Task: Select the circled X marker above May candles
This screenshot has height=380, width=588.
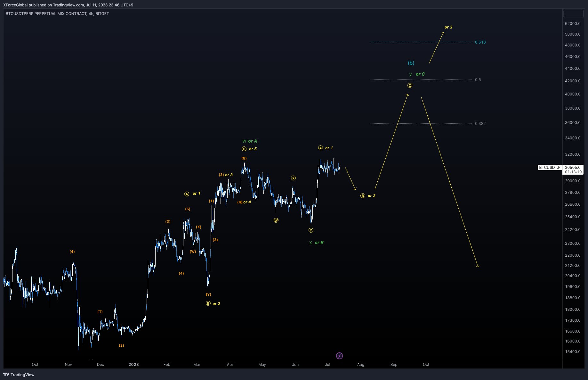Action: (x=294, y=178)
